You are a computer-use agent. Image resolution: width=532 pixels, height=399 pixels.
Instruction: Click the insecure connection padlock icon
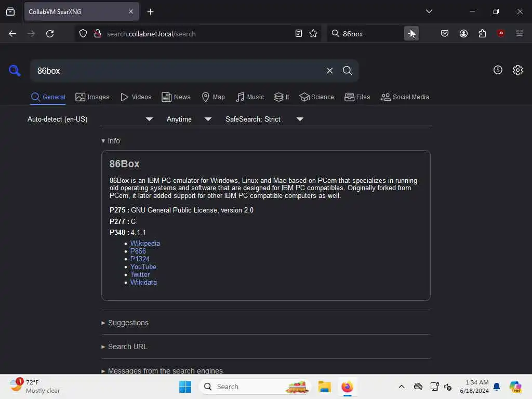click(x=98, y=34)
